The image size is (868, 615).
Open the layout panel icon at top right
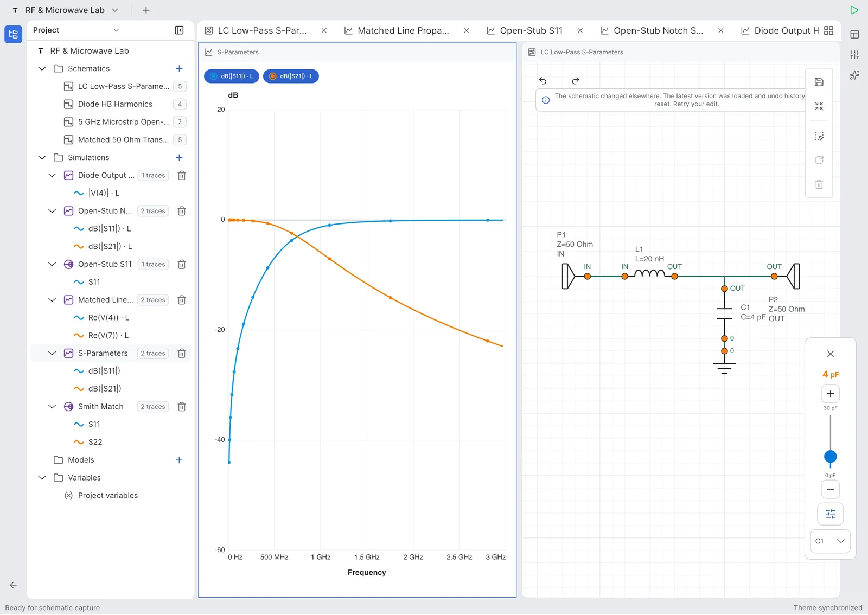coord(854,34)
